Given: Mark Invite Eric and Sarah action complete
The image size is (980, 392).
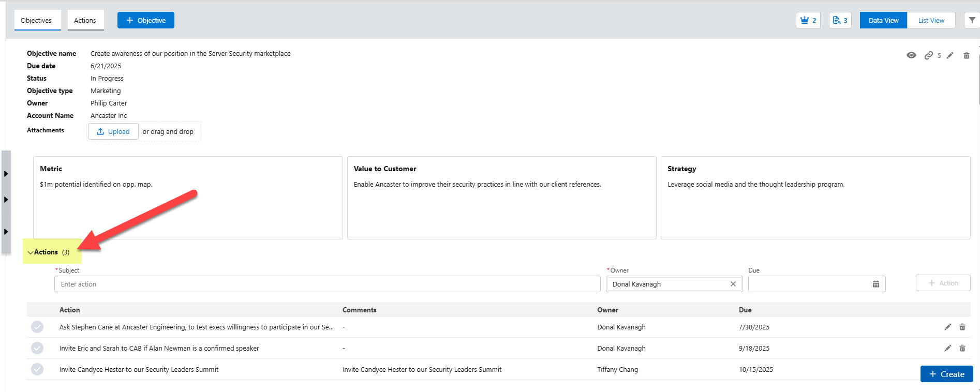Looking at the screenshot, I should pos(37,348).
